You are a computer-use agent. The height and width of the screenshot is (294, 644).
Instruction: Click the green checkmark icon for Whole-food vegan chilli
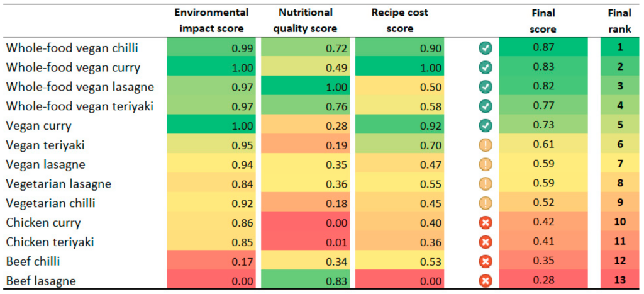pyautogui.click(x=486, y=48)
